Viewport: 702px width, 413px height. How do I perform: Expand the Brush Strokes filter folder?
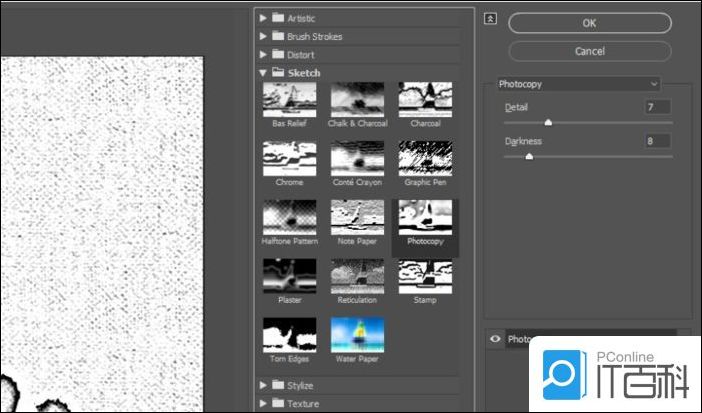point(263,36)
